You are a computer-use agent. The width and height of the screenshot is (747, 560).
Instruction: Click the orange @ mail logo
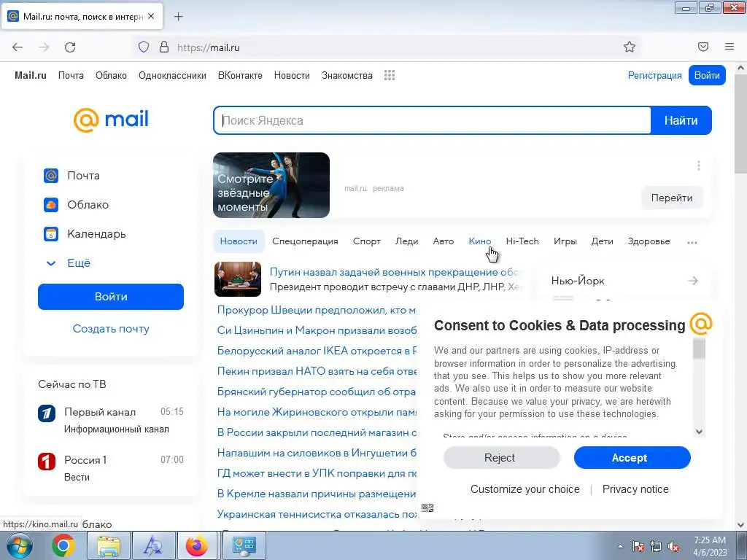111,120
